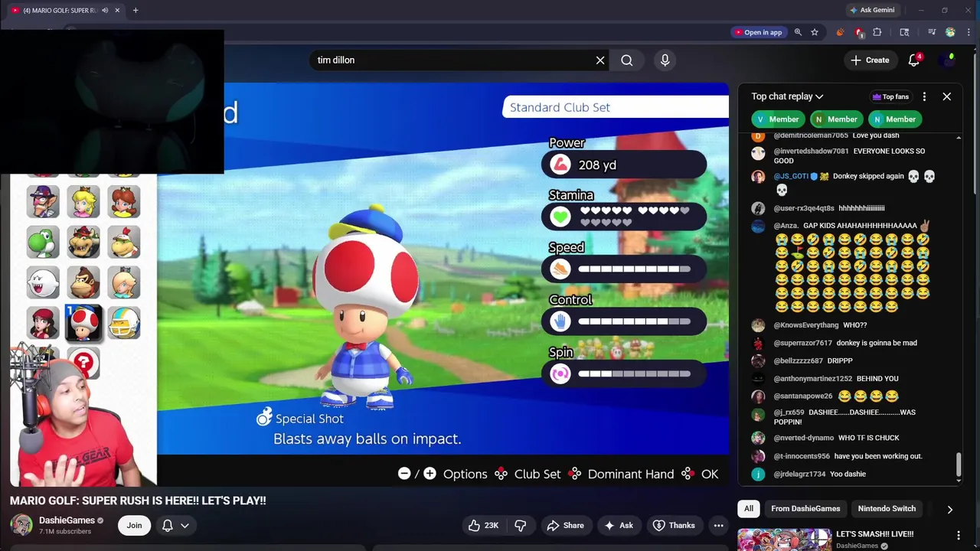Open the Top fans leaderboard
The height and width of the screenshot is (551, 980).
click(x=890, y=96)
